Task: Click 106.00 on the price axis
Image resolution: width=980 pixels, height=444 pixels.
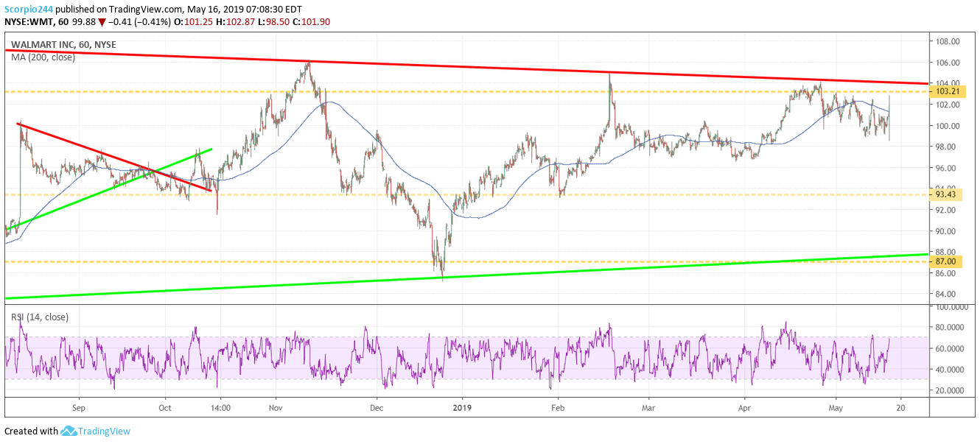Action: click(946, 63)
